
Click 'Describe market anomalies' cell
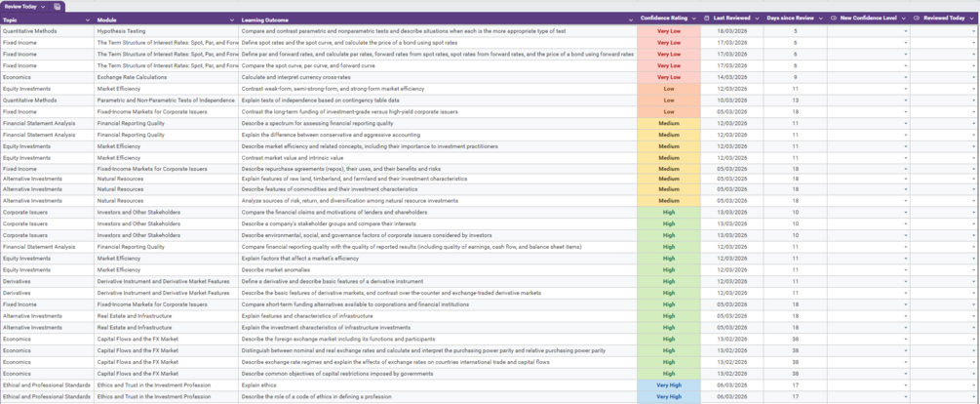click(438, 270)
